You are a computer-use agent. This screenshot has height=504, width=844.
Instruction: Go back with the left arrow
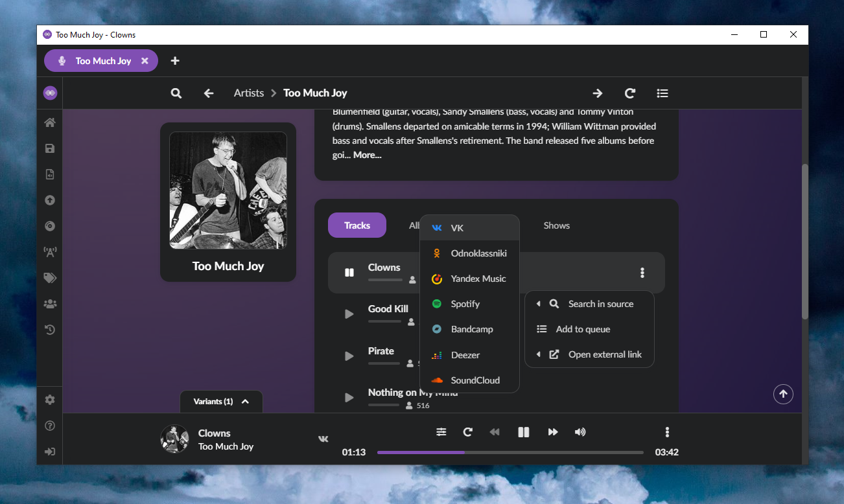209,93
